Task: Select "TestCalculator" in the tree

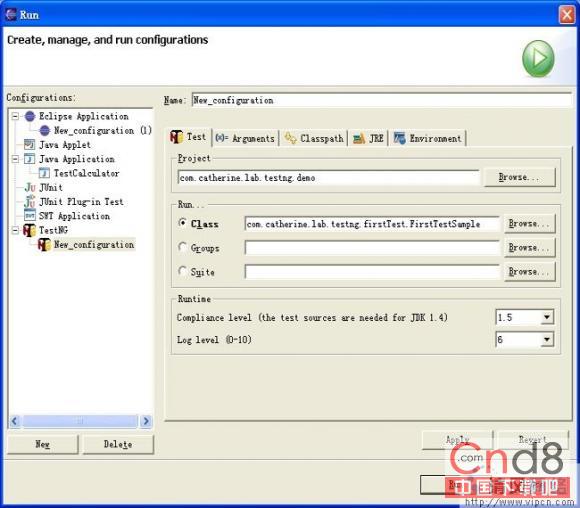Action: tap(86, 173)
